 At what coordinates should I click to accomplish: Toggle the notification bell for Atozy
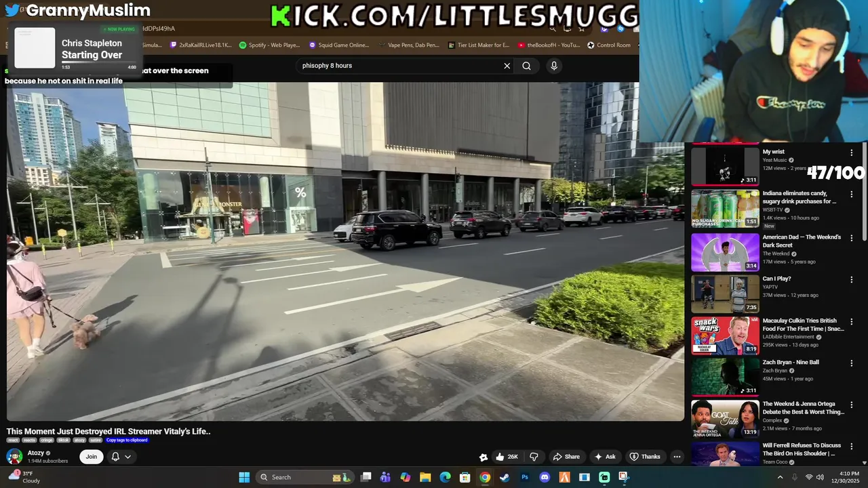(x=115, y=457)
